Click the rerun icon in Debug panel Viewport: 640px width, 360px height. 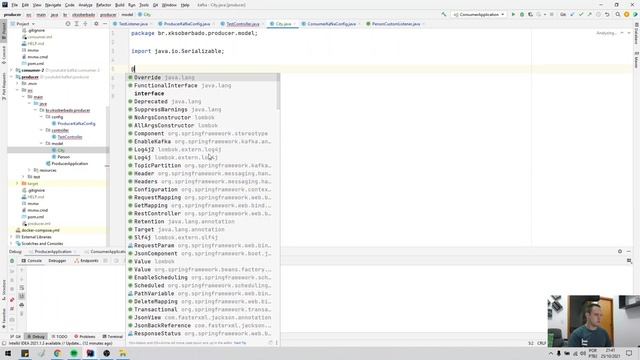click(12, 261)
